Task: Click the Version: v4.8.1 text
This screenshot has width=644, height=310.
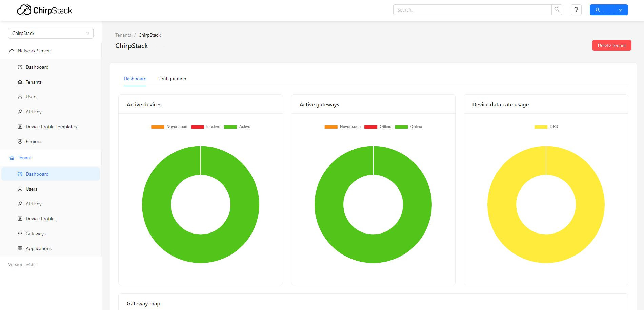Action: pyautogui.click(x=23, y=264)
